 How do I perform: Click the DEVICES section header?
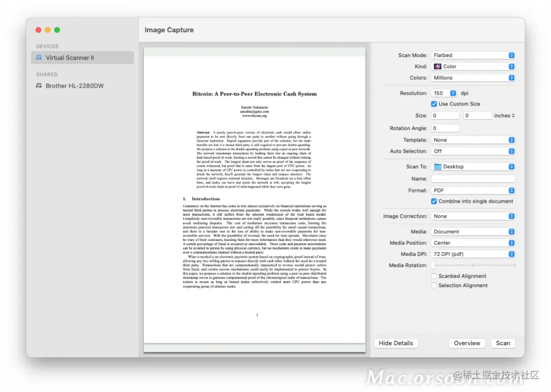(x=47, y=46)
